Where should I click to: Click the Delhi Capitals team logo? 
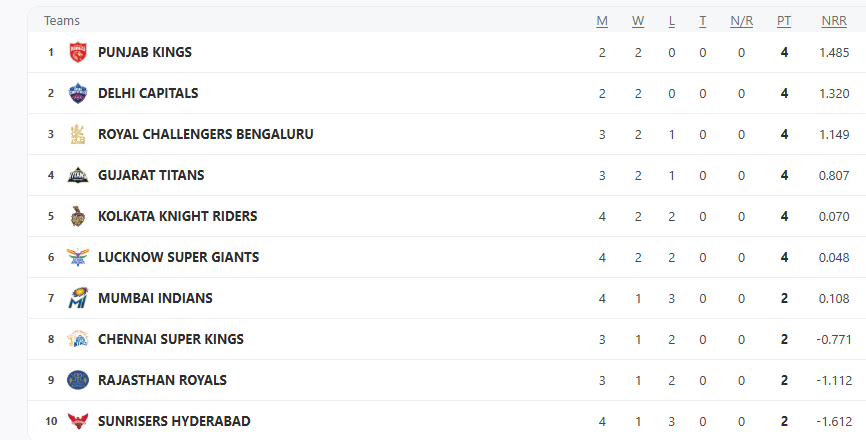pos(78,93)
